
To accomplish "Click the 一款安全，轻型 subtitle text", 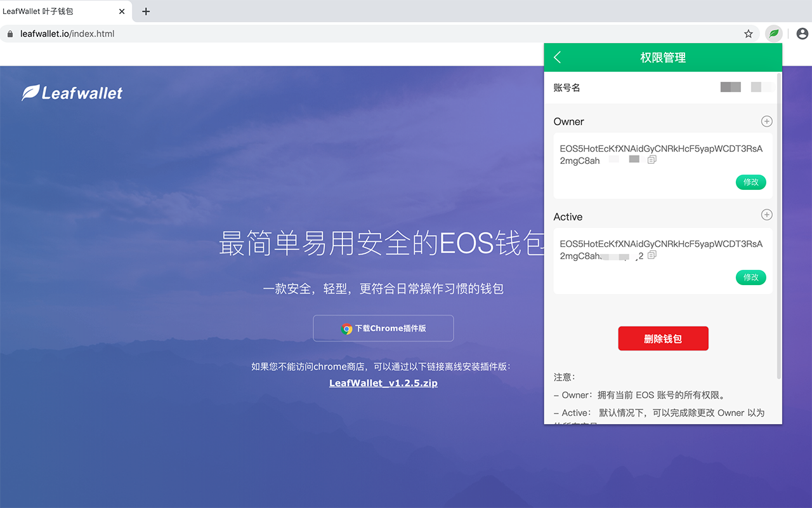I will pos(383,289).
